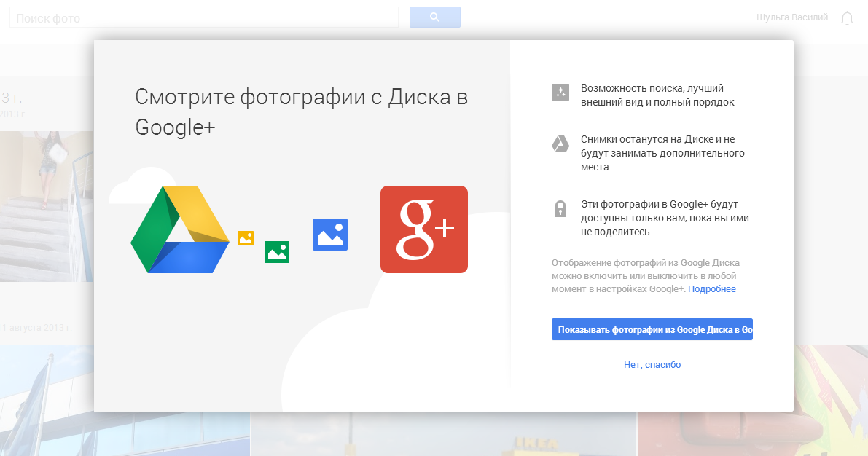Open the girl on stairs photo thumbnail
The width and height of the screenshot is (868, 456).
pos(47,206)
